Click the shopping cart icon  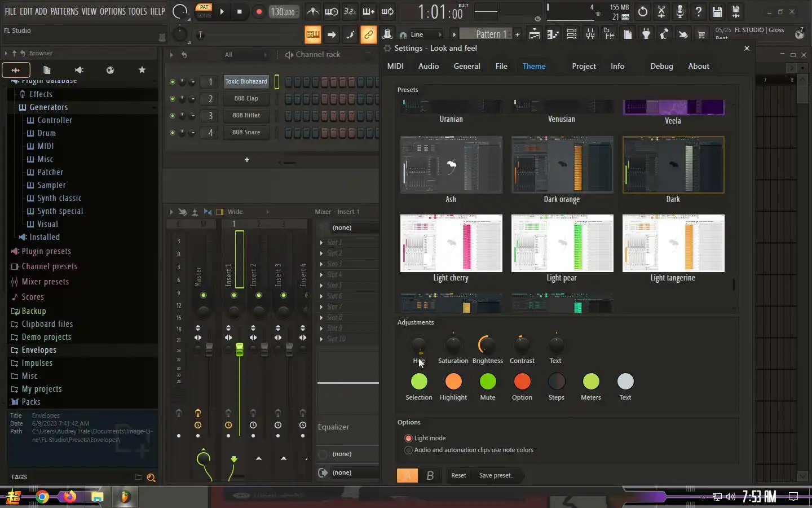(701, 34)
